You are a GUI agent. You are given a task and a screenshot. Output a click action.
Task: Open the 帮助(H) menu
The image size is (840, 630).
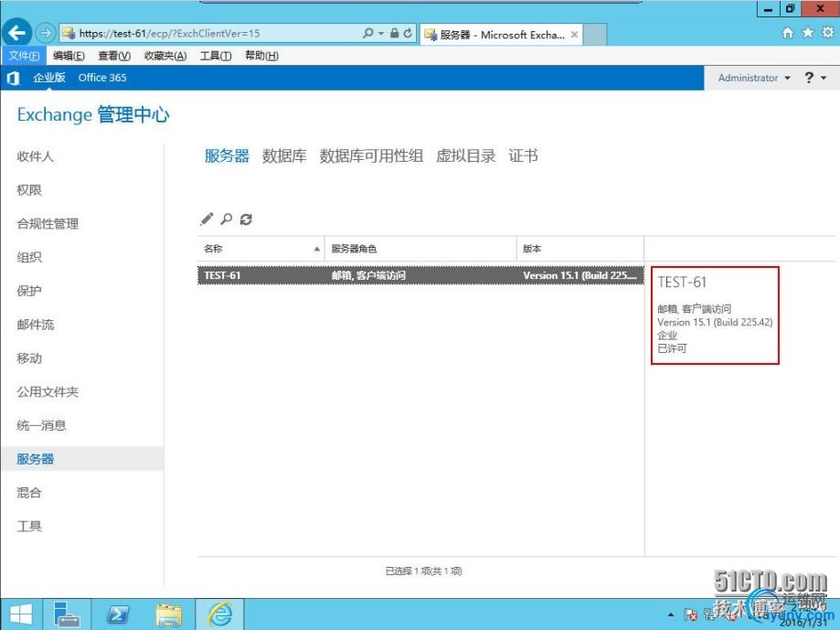(261, 56)
